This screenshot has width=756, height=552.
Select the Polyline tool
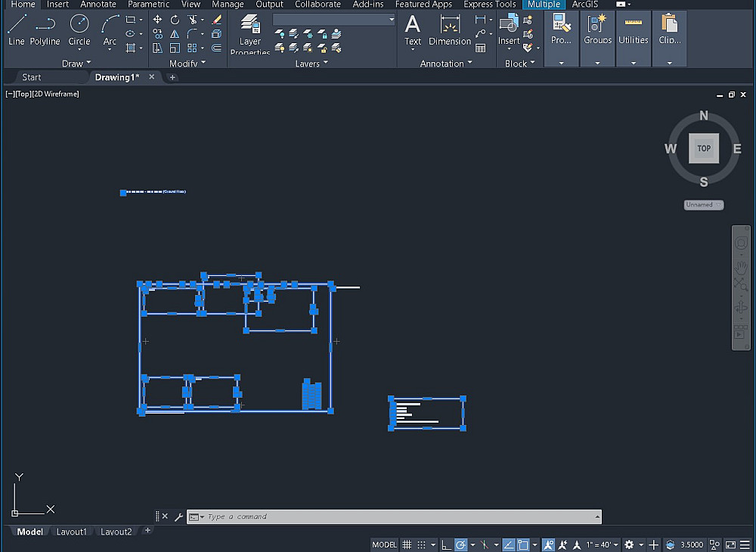click(x=45, y=30)
